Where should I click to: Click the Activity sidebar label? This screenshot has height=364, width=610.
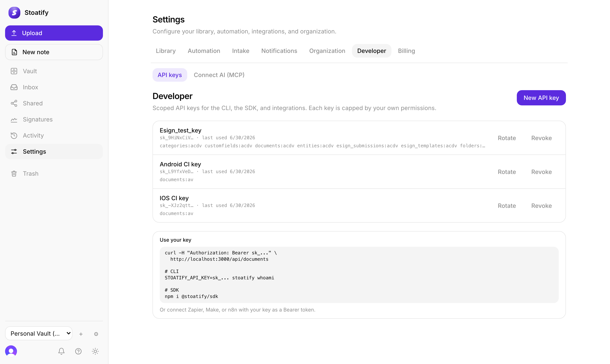(33, 135)
